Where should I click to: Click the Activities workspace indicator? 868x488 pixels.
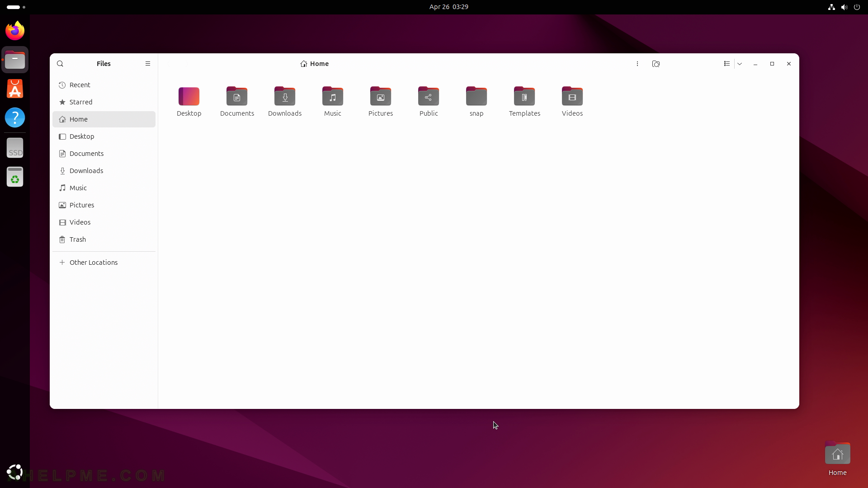coord(16,7)
